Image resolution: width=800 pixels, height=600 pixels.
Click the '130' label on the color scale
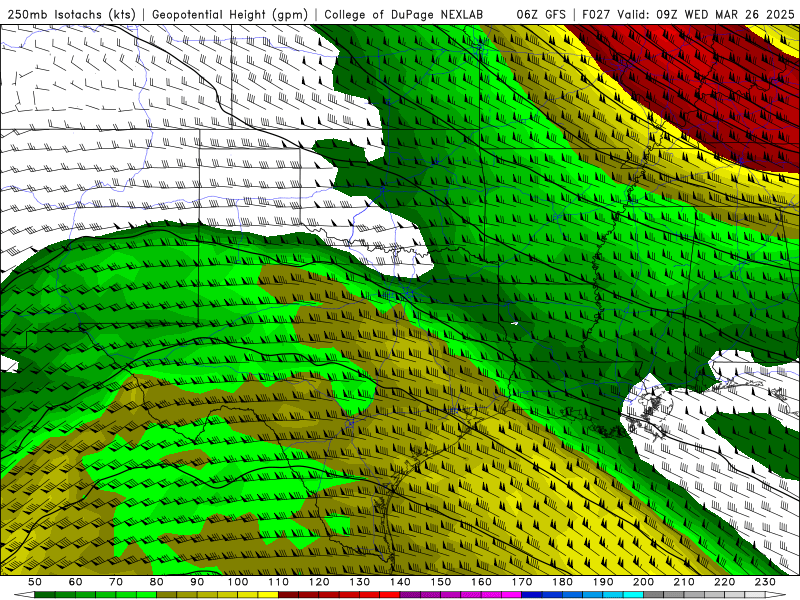coord(359,582)
